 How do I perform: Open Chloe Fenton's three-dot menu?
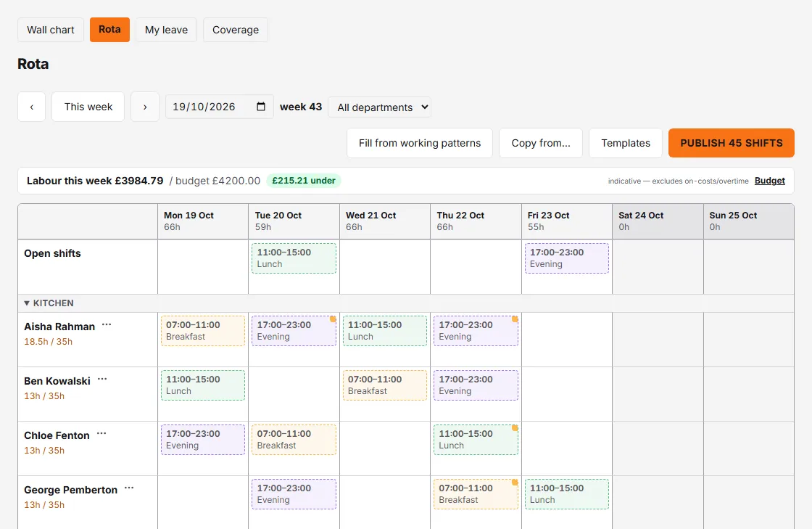tap(101, 434)
